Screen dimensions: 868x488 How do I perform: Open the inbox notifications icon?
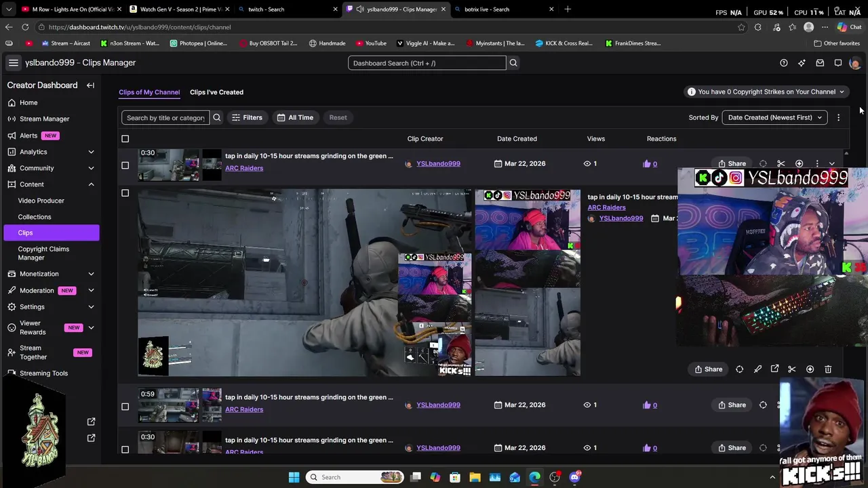(x=820, y=63)
